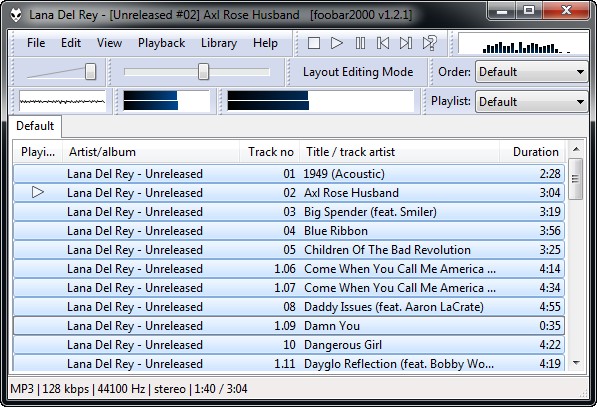This screenshot has width=597, height=407.
Task: Click the spectrum visualizer display
Action: tap(524, 43)
